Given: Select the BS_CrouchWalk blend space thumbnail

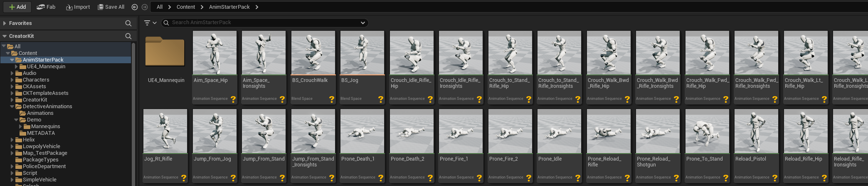Looking at the screenshot, I should tap(313, 53).
